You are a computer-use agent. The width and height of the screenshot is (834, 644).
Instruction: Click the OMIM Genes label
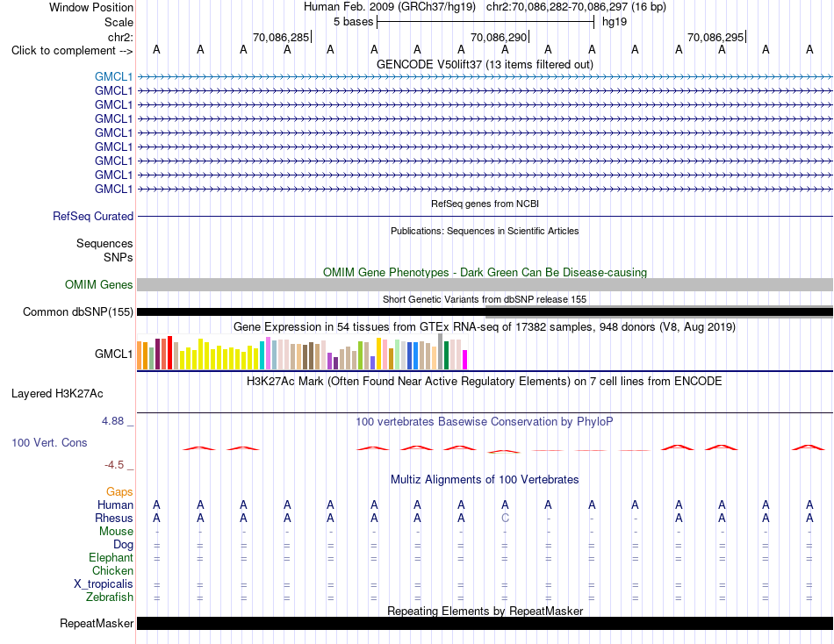coord(98,284)
